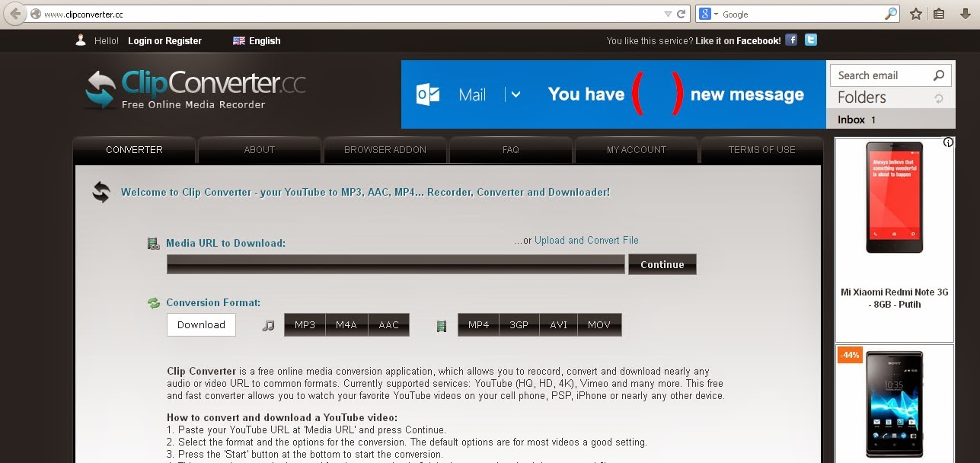The width and height of the screenshot is (980, 463).
Task: Click the Media URL input field
Action: (396, 264)
